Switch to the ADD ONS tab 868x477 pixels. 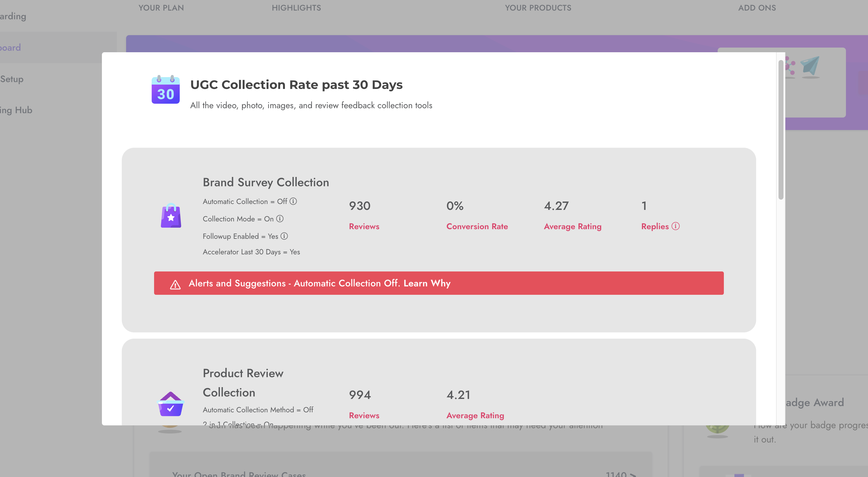coord(757,8)
